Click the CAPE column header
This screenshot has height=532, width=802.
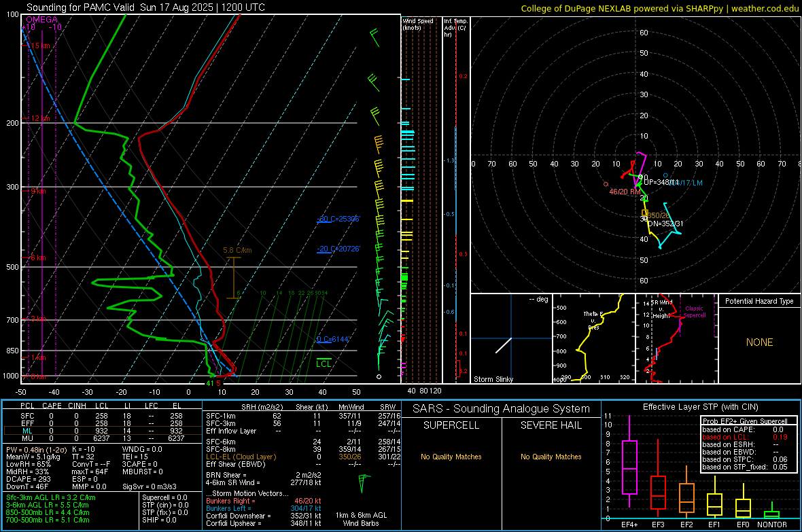[x=52, y=406]
